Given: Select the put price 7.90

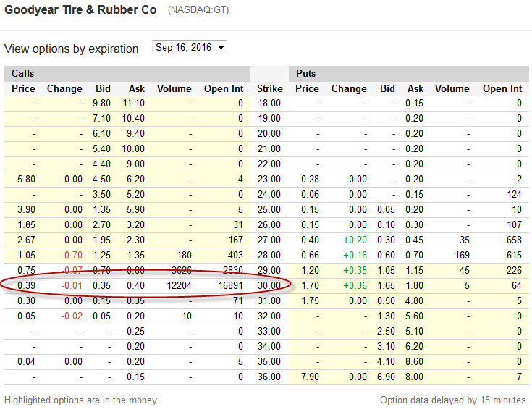Looking at the screenshot, I should 310,377.
